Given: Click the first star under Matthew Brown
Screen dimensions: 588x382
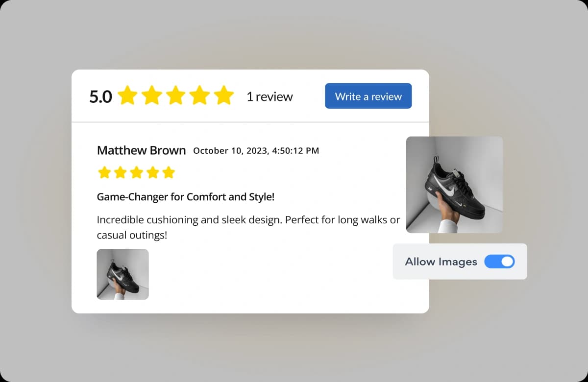Looking at the screenshot, I should coord(104,172).
